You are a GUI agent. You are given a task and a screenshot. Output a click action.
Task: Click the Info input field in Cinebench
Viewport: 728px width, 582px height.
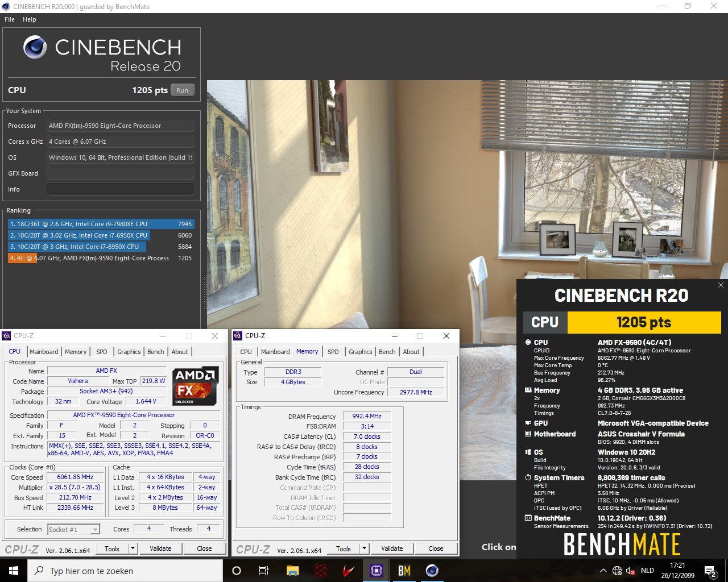coord(120,189)
